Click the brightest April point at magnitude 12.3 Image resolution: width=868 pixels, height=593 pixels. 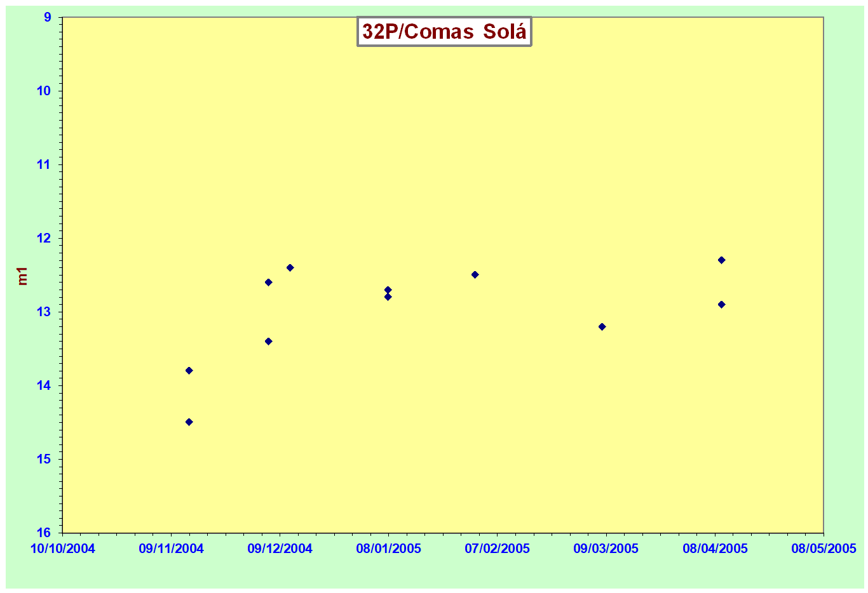coord(721,260)
